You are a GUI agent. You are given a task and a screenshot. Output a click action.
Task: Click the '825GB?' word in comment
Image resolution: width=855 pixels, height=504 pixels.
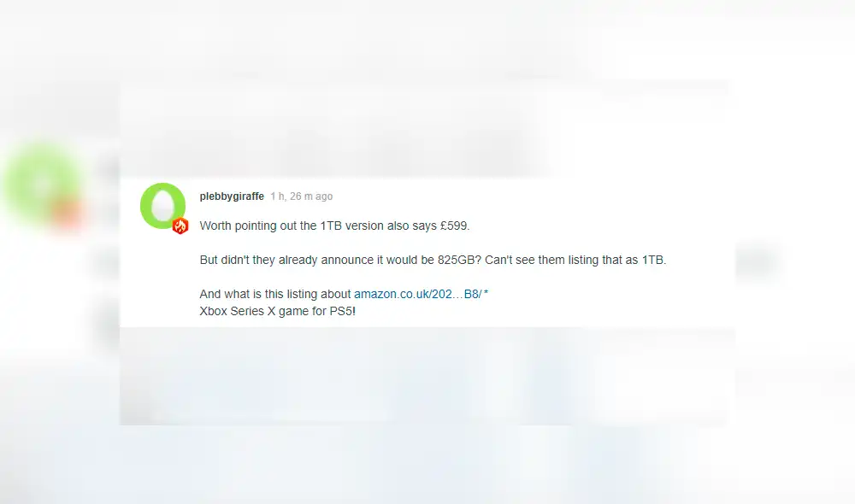coord(459,260)
